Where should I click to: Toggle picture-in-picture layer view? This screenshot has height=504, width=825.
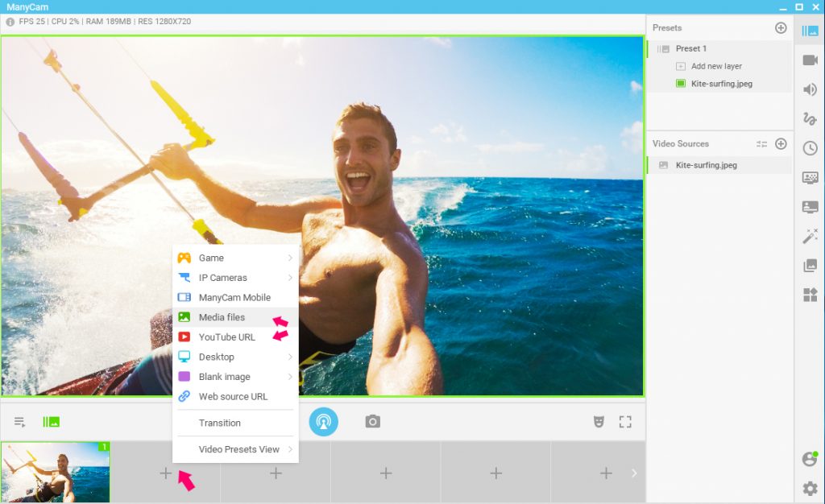[x=50, y=421]
